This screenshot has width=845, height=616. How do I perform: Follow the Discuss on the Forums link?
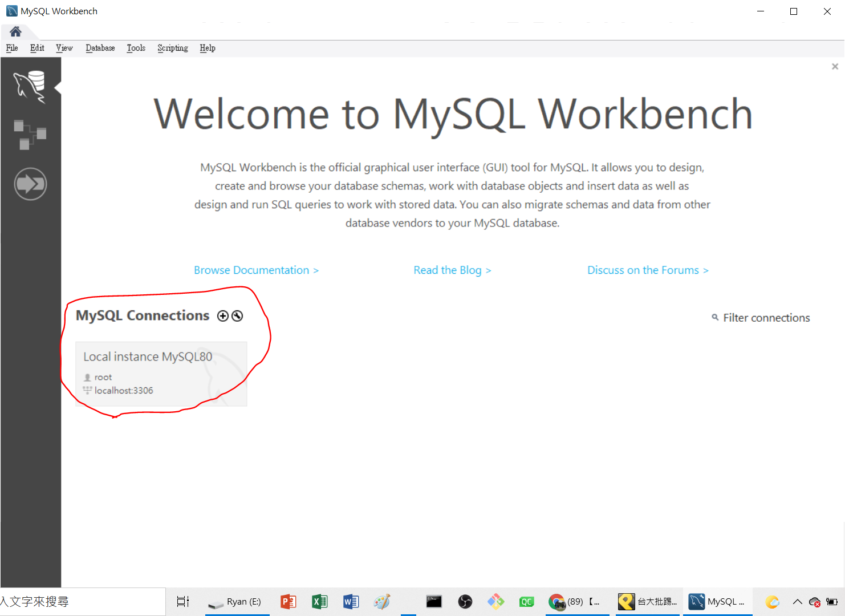click(648, 270)
